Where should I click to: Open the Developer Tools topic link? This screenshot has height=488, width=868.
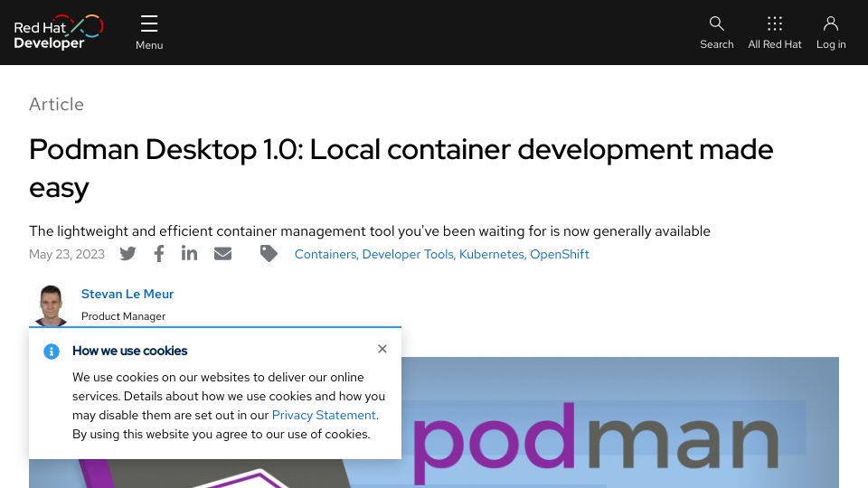coord(408,254)
